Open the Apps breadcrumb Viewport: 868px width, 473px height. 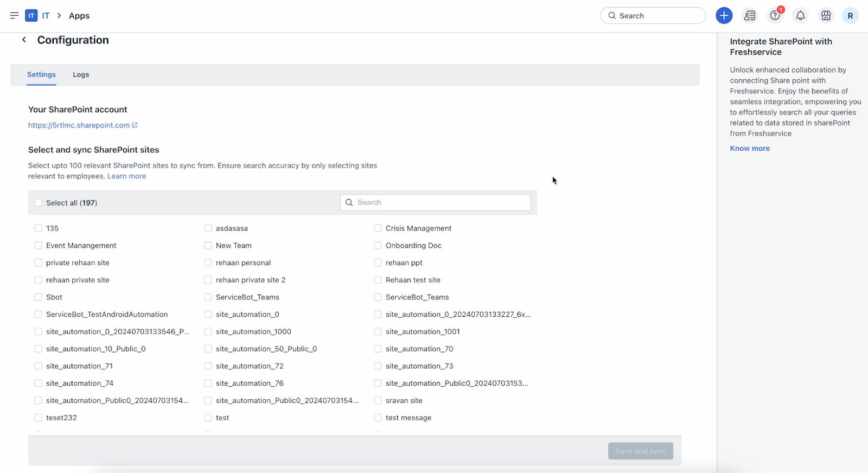tap(79, 16)
